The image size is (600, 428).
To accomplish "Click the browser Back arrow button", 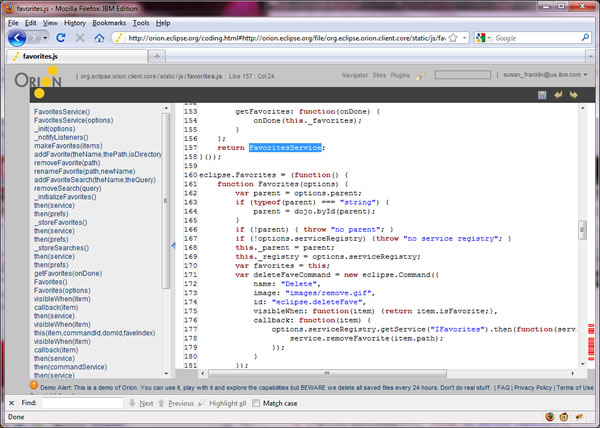I will coord(17,38).
